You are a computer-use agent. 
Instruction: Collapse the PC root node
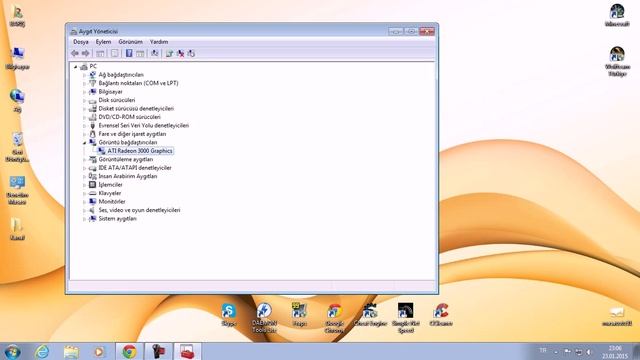pyautogui.click(x=76, y=67)
